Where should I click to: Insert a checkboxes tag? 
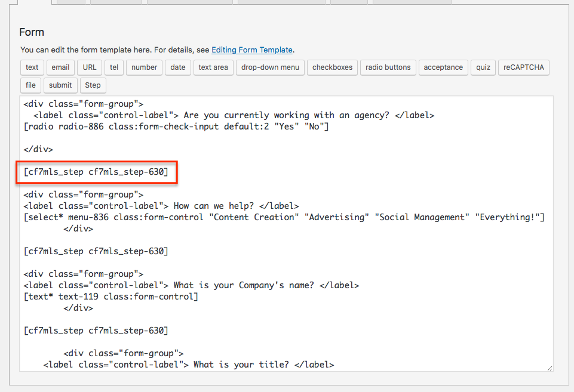332,67
